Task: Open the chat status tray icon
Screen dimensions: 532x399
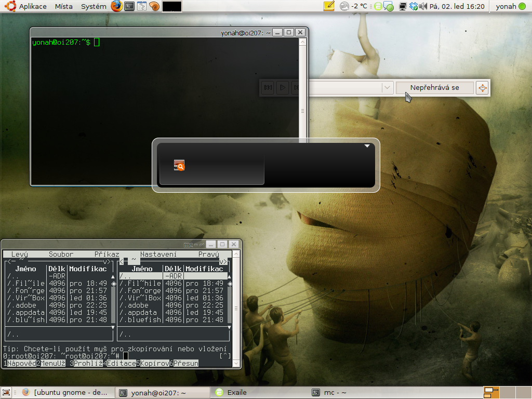Action: (389, 6)
